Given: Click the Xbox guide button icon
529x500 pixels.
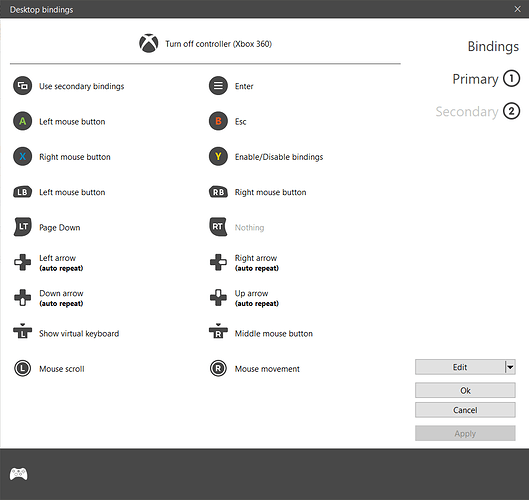Looking at the screenshot, I should [148, 44].
